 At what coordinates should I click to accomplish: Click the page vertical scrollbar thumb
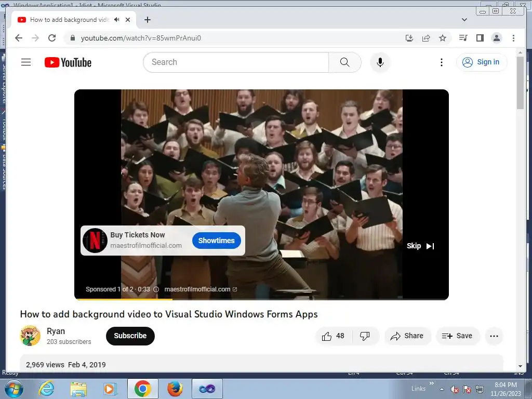tap(520, 83)
